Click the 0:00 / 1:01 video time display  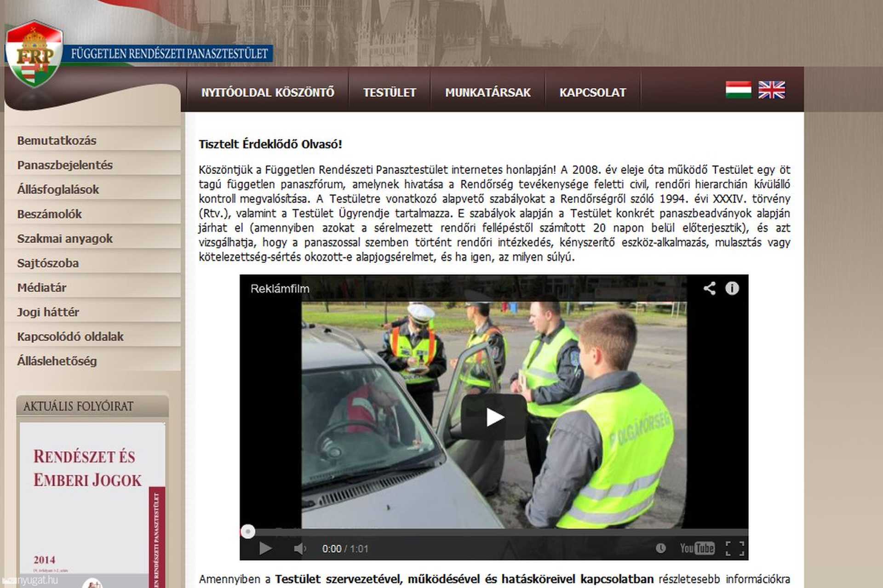coord(345,548)
